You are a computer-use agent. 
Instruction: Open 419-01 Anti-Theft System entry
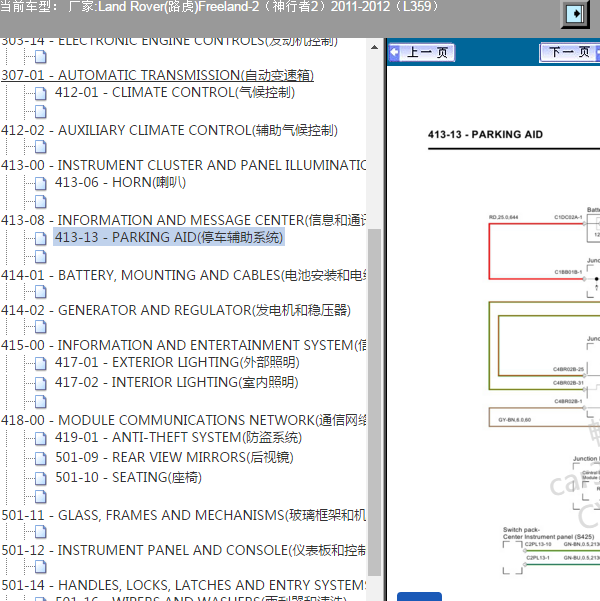(x=178, y=437)
